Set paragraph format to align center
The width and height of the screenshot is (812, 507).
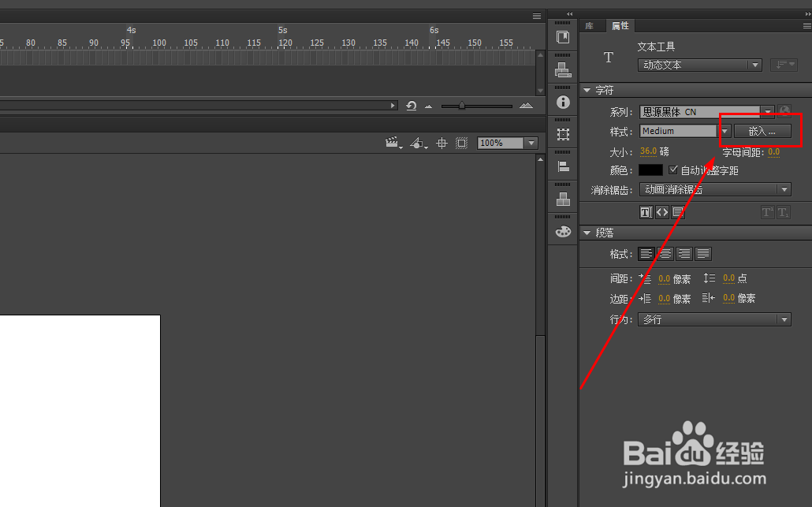(665, 254)
